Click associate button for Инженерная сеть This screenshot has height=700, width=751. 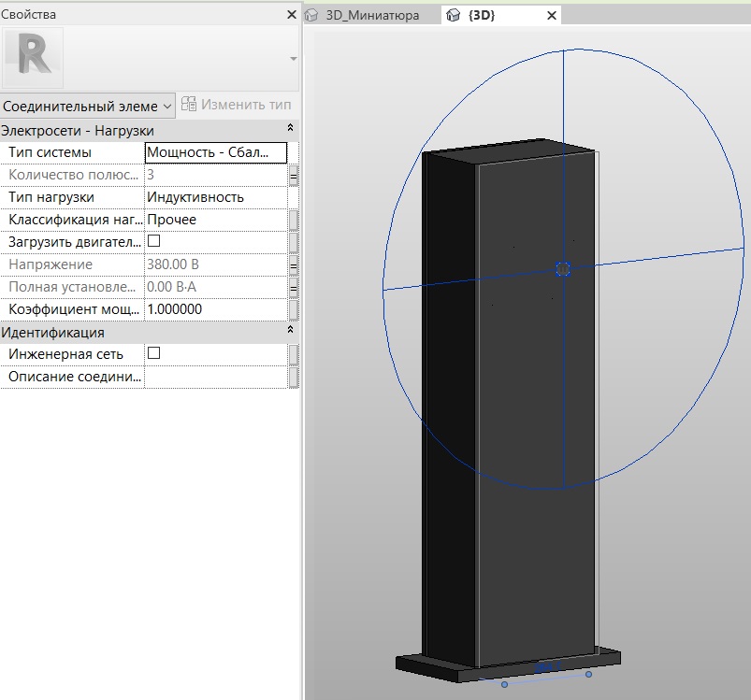click(x=294, y=355)
